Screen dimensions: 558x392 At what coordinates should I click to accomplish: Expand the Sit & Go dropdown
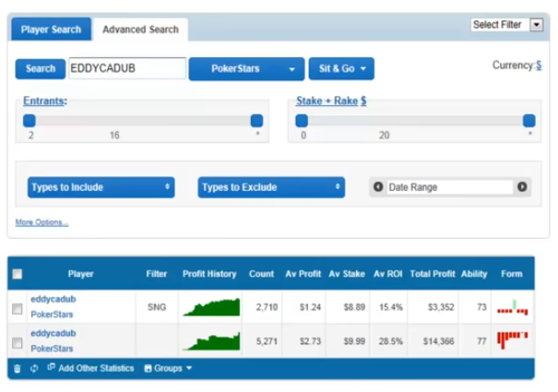[340, 69]
